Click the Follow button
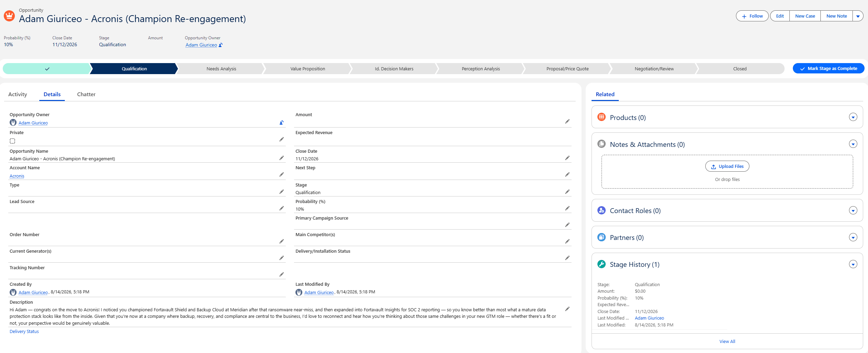The width and height of the screenshot is (868, 353). coord(752,16)
